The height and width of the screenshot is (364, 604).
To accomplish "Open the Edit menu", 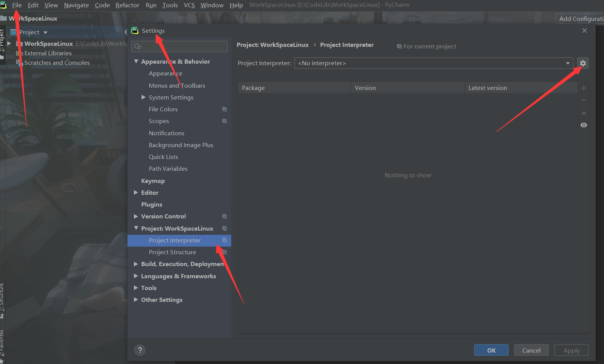I will coord(33,5).
